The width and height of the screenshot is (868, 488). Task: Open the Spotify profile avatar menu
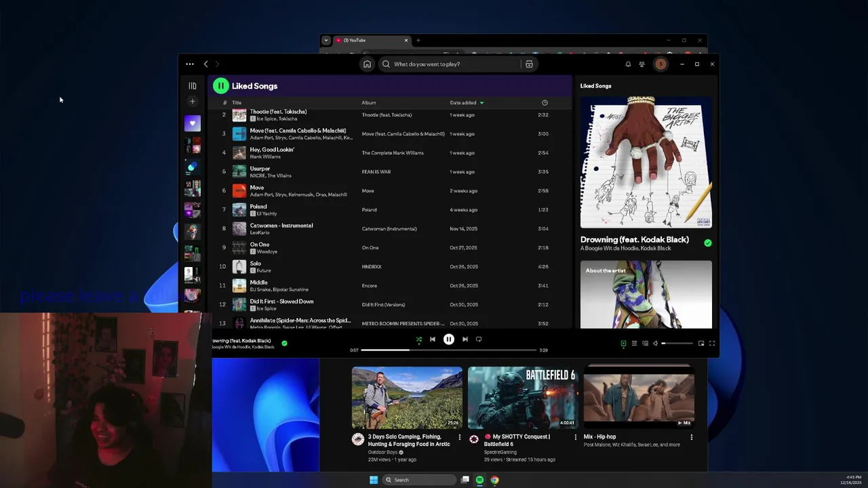click(660, 64)
